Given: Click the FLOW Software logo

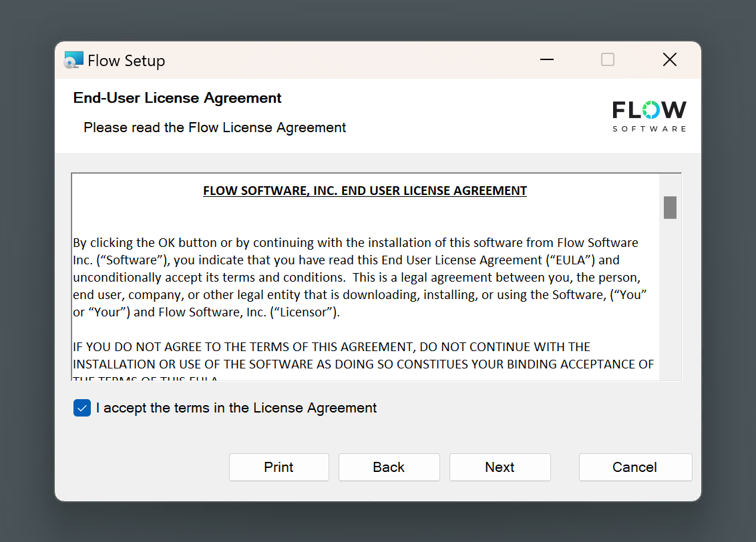Looking at the screenshot, I should click(x=648, y=115).
